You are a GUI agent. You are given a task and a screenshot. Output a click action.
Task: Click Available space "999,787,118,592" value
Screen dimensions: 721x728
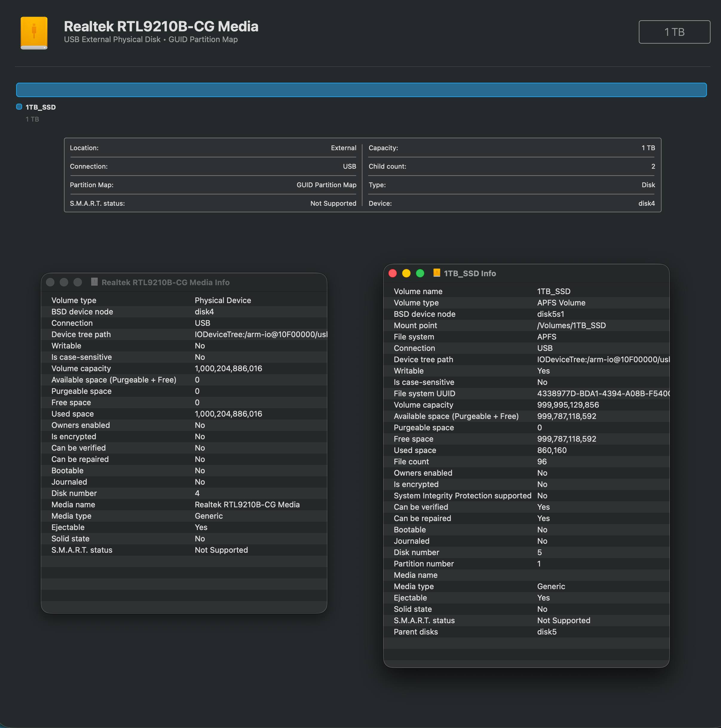click(x=567, y=416)
